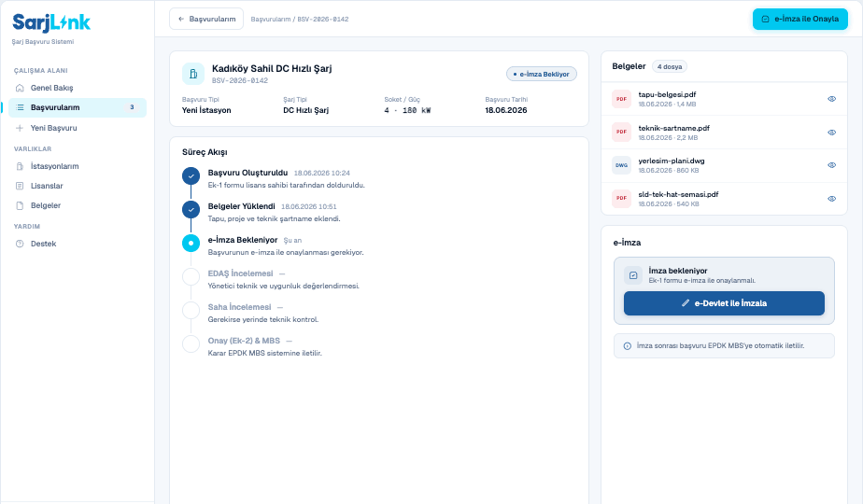Approve with e-İmza ile Onayla button

[x=800, y=20]
